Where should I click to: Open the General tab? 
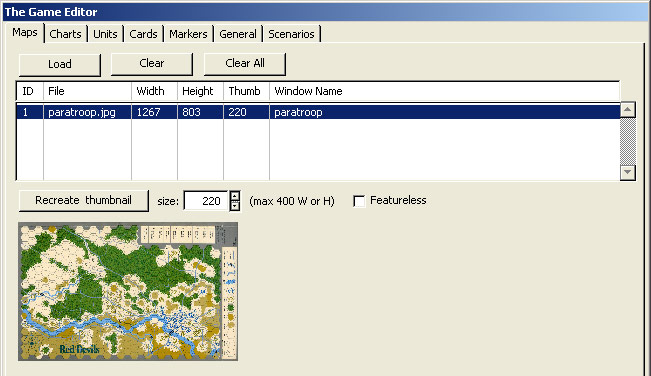[238, 34]
